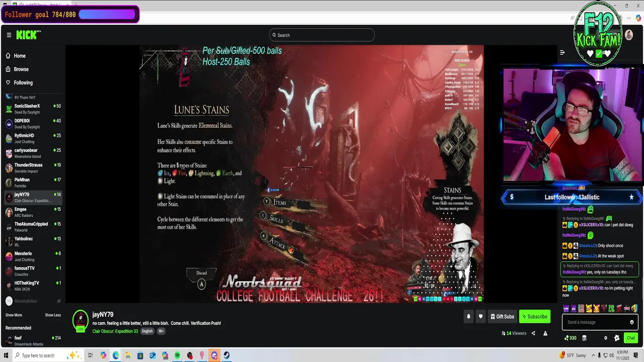
Task: Open Steam from taskbar
Action: [x=227, y=355]
